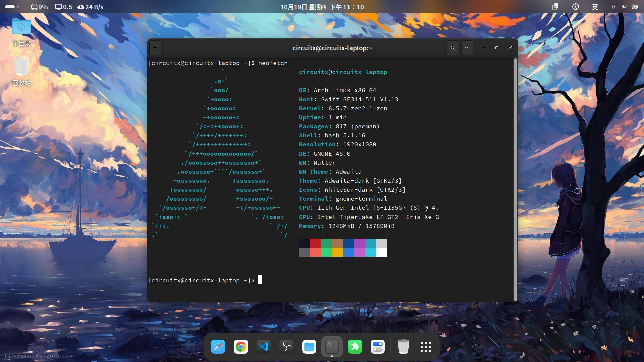Screen dimensions: 644x362
Task: Open the Extensions puzzle-piece app
Action: tap(355, 347)
